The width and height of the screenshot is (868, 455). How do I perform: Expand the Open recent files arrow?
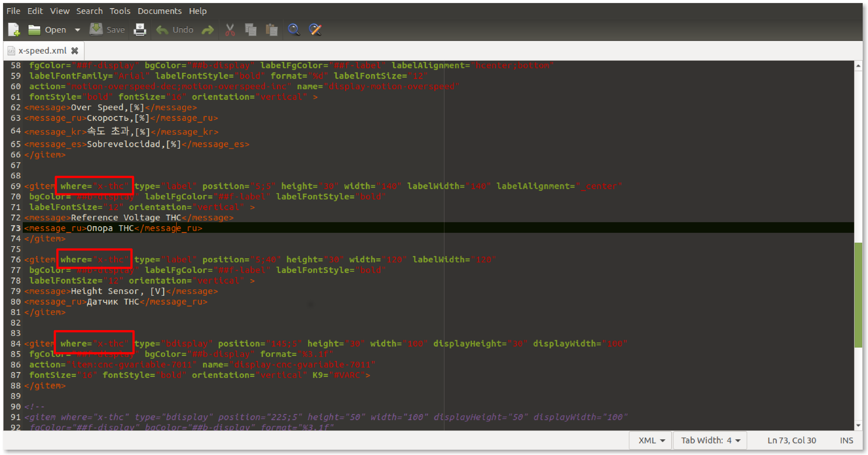click(78, 30)
